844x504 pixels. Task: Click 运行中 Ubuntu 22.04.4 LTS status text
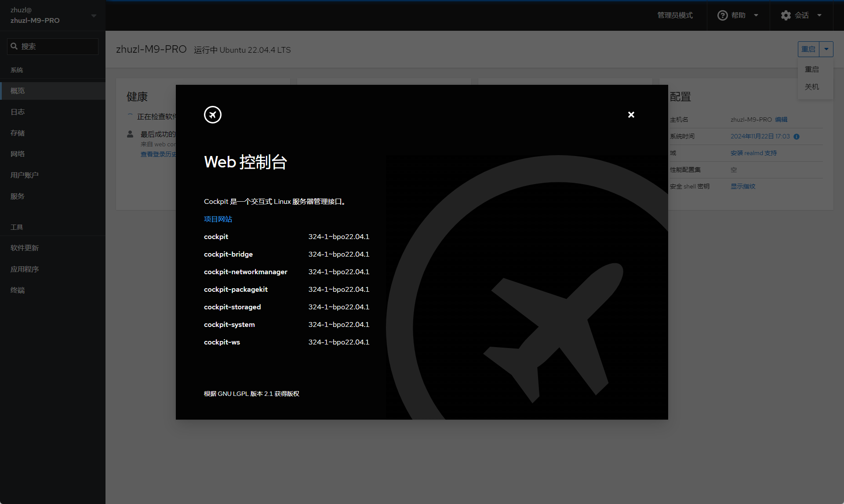(x=242, y=50)
